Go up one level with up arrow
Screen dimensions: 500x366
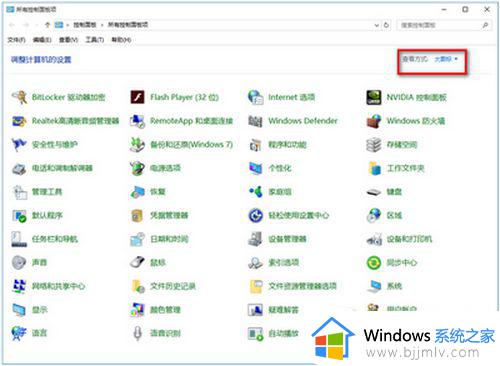pyautogui.click(x=47, y=25)
